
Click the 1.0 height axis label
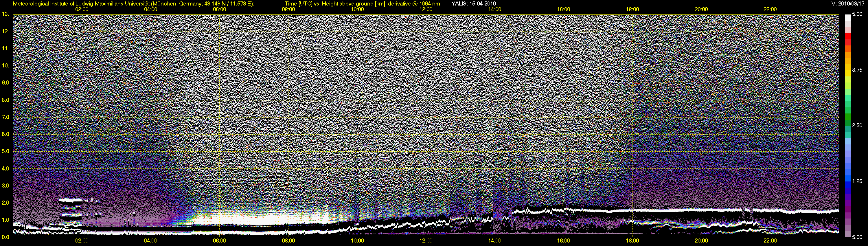(x=5, y=220)
